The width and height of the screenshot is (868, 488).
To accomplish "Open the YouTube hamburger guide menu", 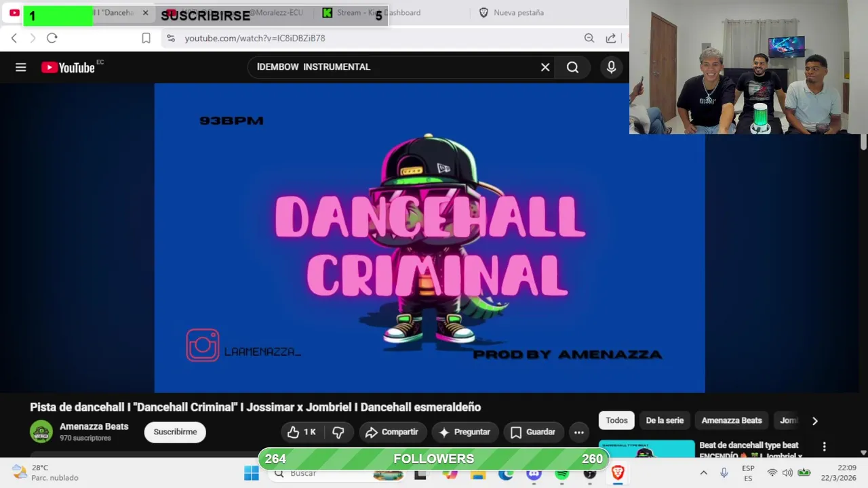I will [x=21, y=67].
